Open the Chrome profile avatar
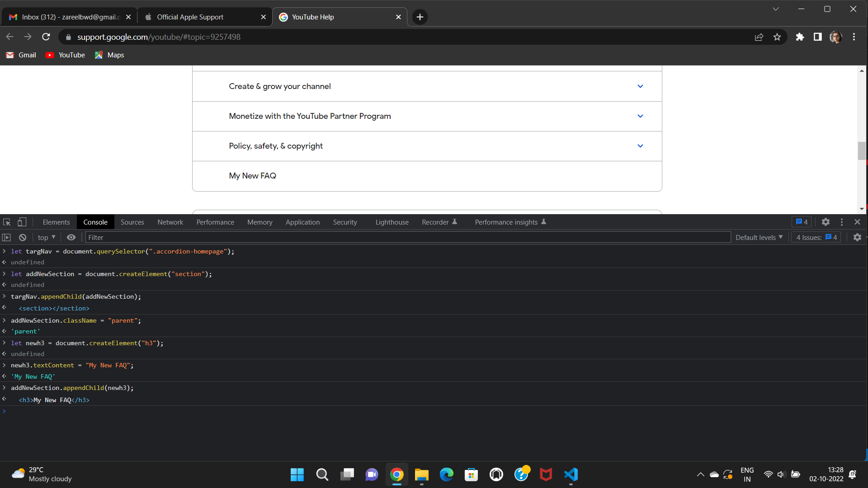 [x=835, y=37]
